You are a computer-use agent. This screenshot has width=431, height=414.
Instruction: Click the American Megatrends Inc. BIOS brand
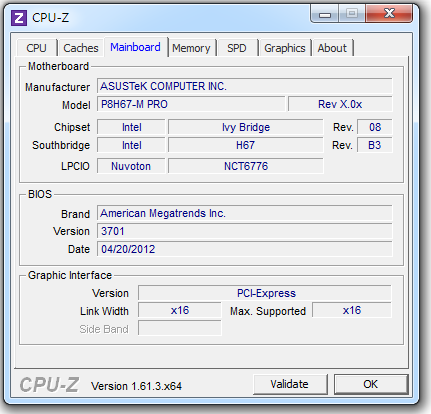tap(245, 213)
